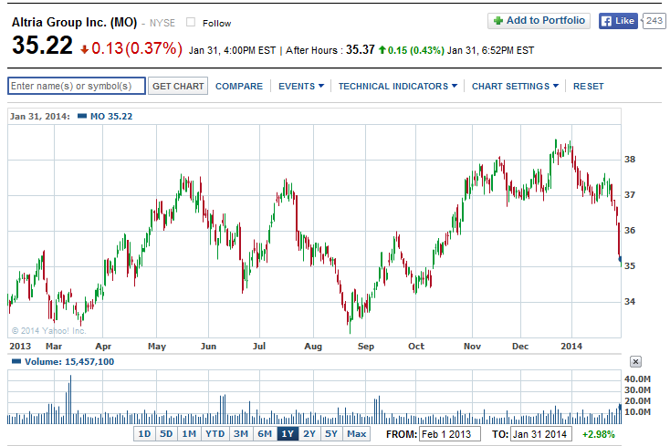Click the 0.13 (0.37%) price change text
This screenshot has width=670, height=446.
[x=137, y=48]
